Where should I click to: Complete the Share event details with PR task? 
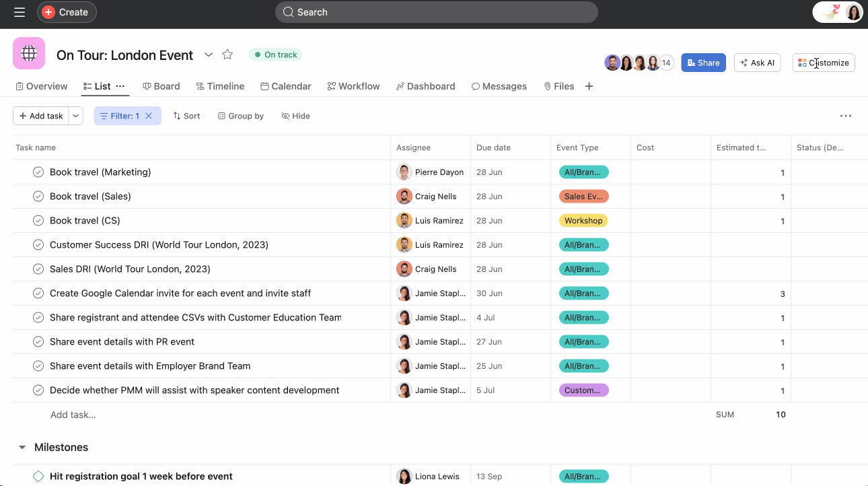[38, 342]
